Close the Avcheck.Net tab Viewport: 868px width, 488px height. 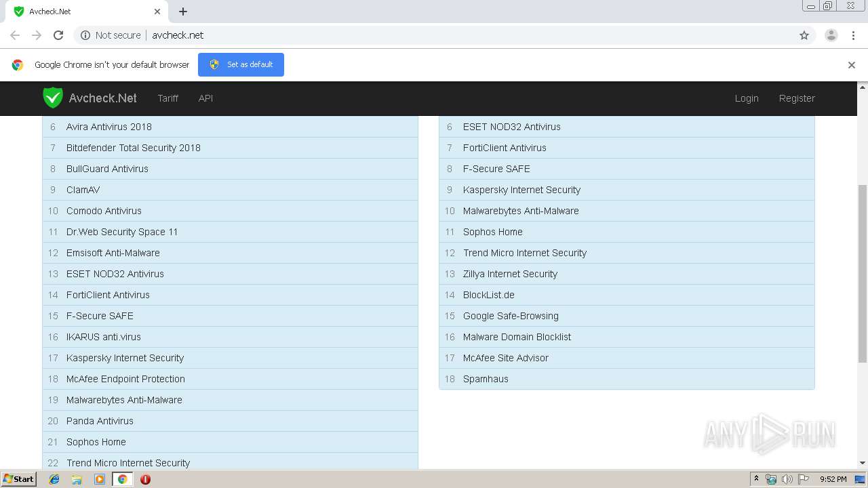[x=157, y=12]
